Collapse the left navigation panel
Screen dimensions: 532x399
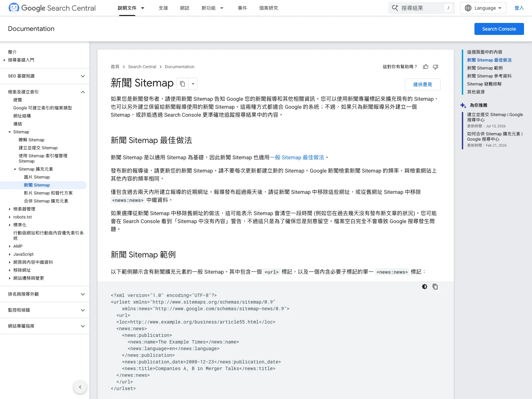coord(80,387)
